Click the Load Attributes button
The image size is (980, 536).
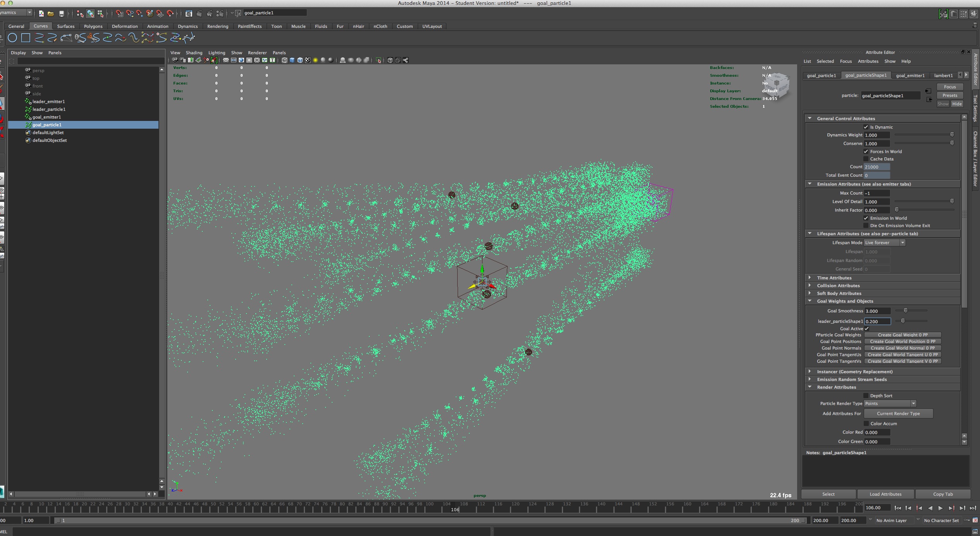pos(885,494)
